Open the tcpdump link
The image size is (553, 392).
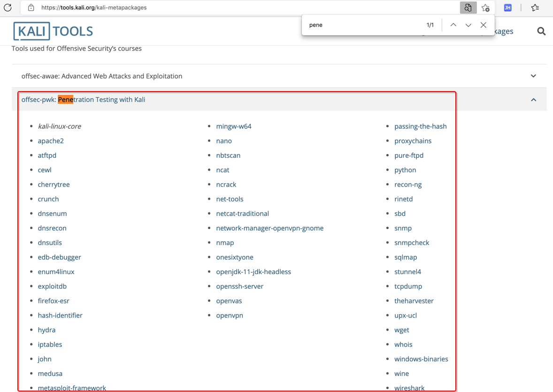click(x=408, y=286)
